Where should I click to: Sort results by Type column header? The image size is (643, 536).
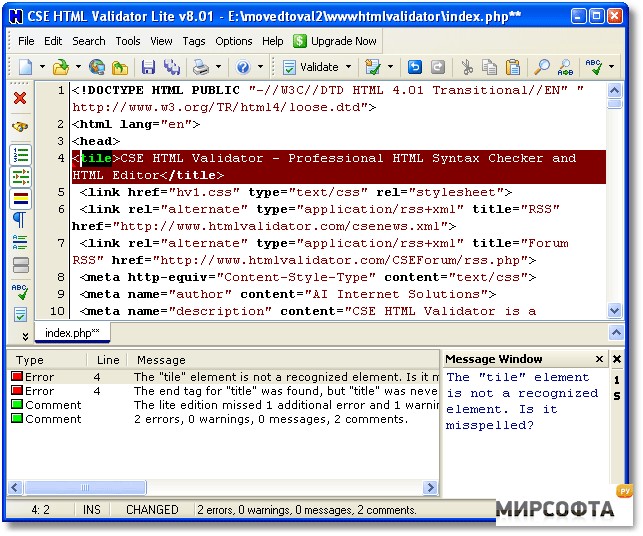click(47, 360)
